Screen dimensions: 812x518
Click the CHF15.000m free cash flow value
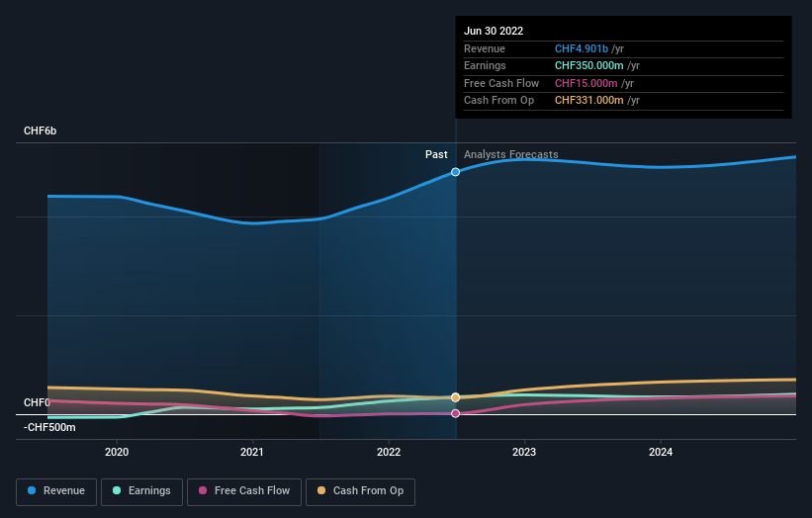(x=586, y=83)
